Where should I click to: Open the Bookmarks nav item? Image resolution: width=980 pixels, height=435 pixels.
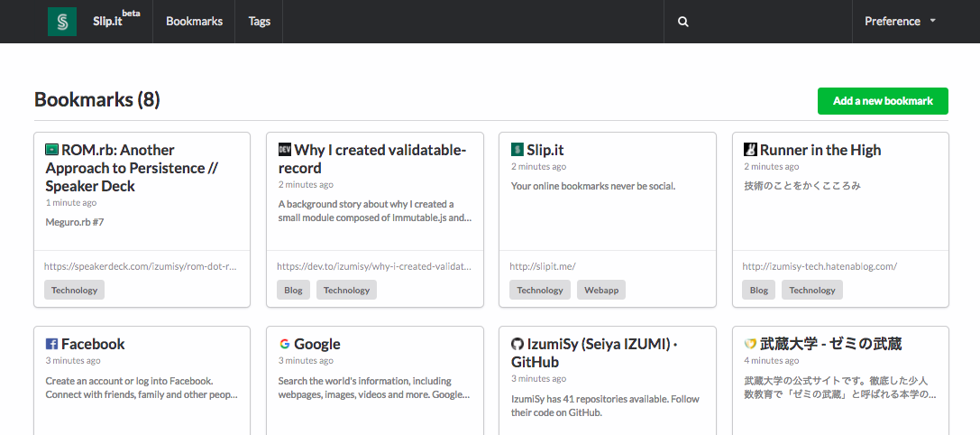(194, 22)
